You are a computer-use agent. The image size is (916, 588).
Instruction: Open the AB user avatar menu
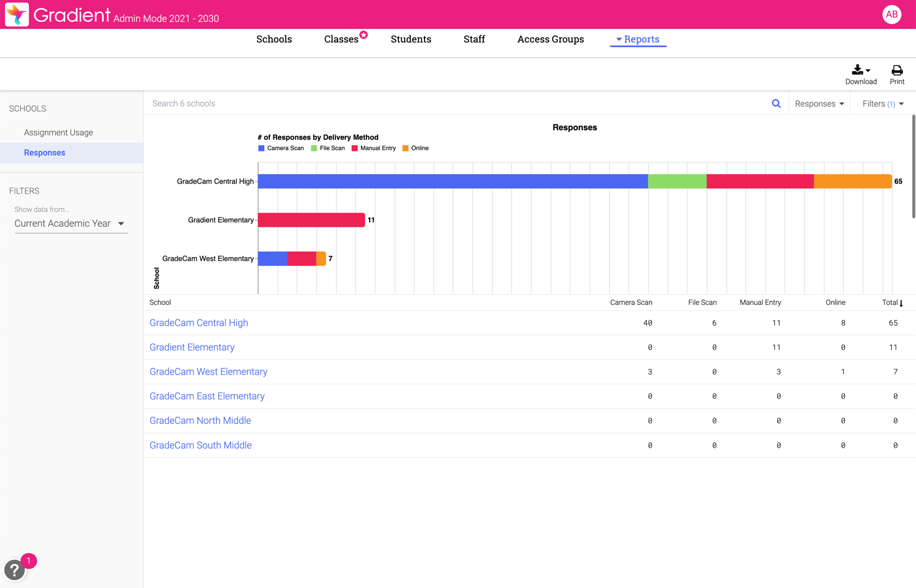[x=892, y=15]
